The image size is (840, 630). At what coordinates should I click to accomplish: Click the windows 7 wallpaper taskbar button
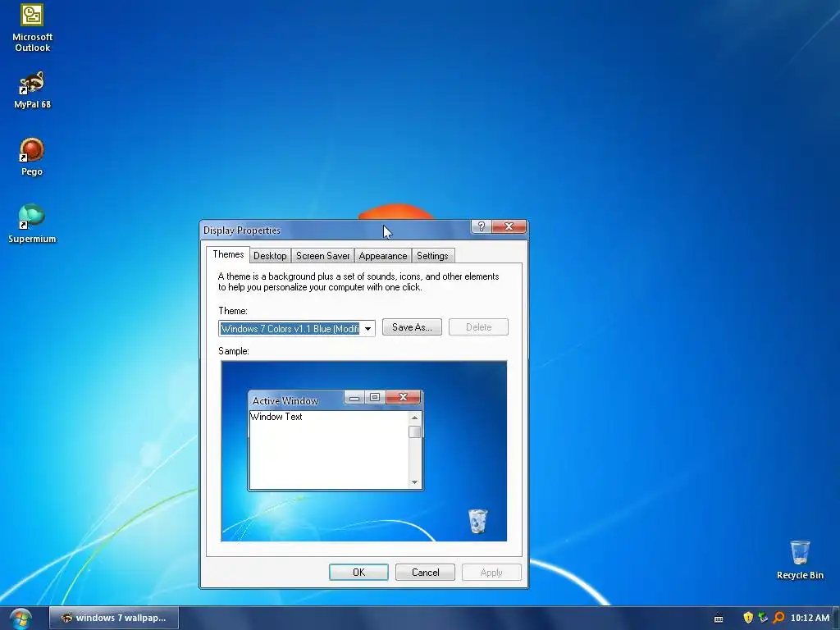pyautogui.click(x=114, y=618)
